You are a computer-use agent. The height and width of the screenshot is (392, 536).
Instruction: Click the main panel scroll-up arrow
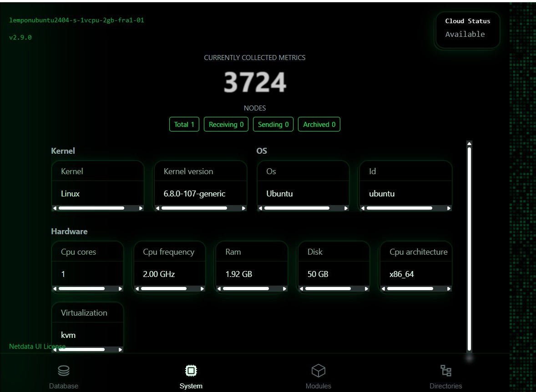(469, 144)
